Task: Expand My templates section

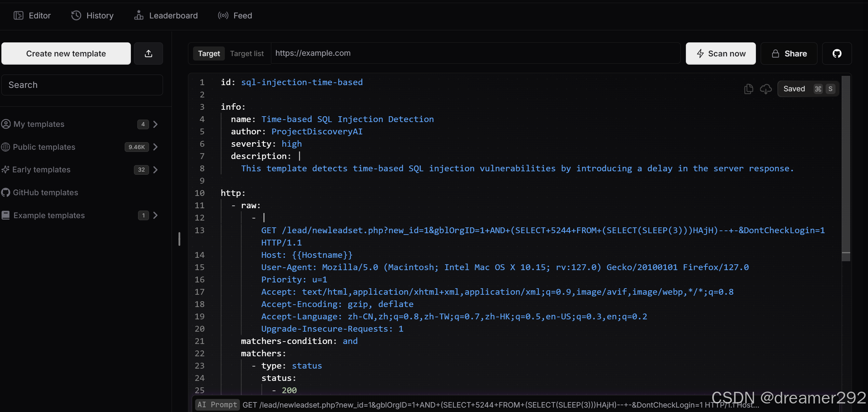Action: pos(155,124)
